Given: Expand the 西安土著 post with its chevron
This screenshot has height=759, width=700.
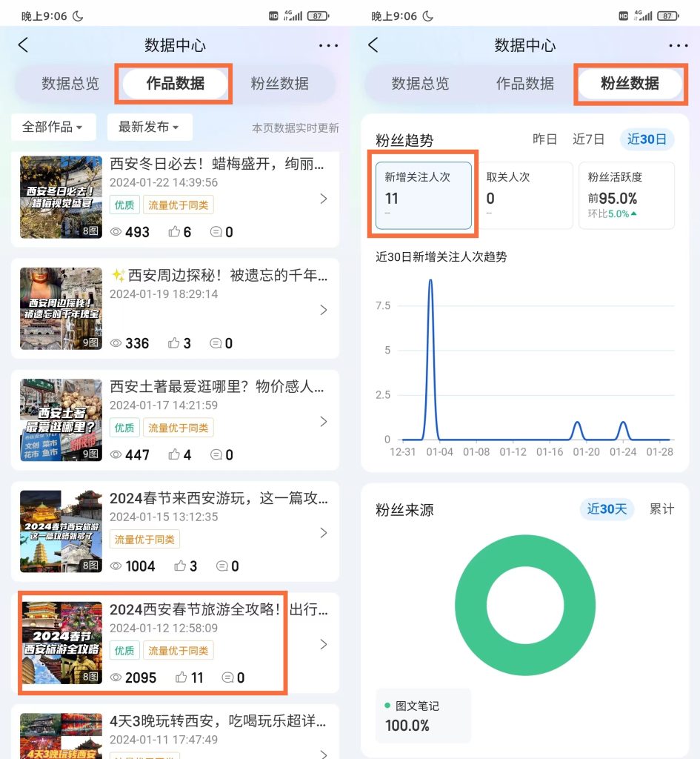Looking at the screenshot, I should click(324, 422).
